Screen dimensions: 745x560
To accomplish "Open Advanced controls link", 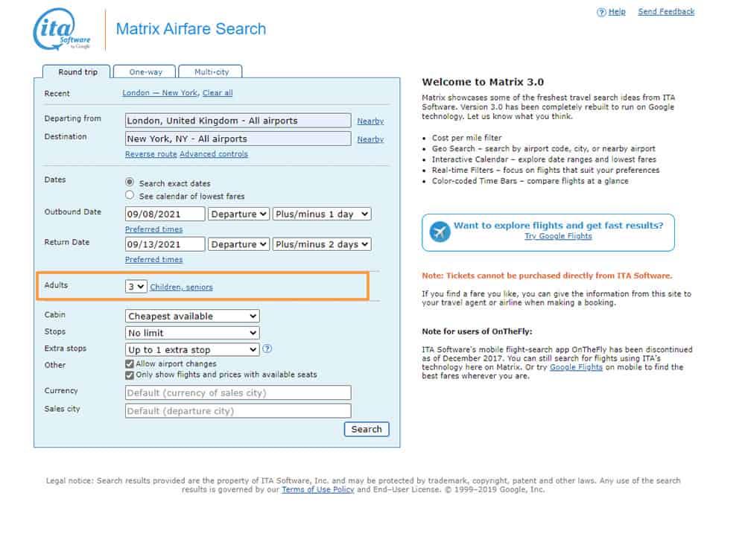I will coord(214,154).
